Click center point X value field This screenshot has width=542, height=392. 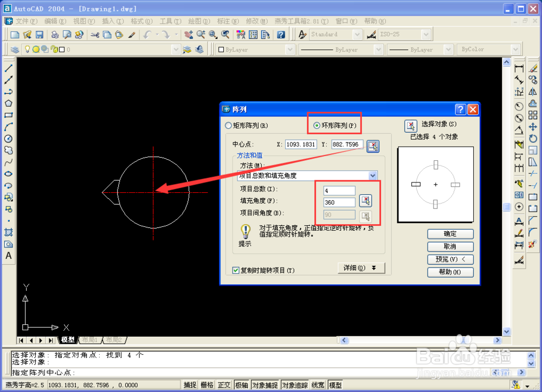click(301, 145)
